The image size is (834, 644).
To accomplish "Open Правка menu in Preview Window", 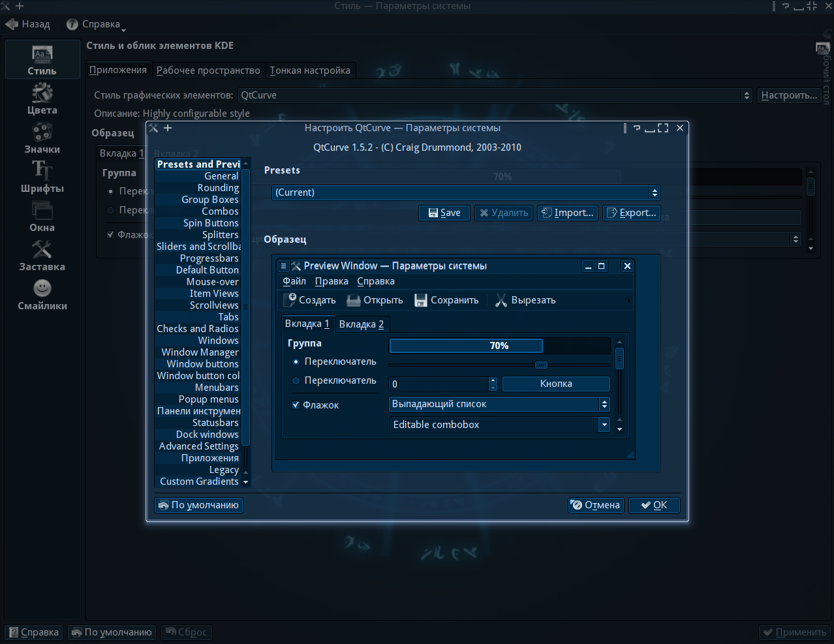I will 332,281.
